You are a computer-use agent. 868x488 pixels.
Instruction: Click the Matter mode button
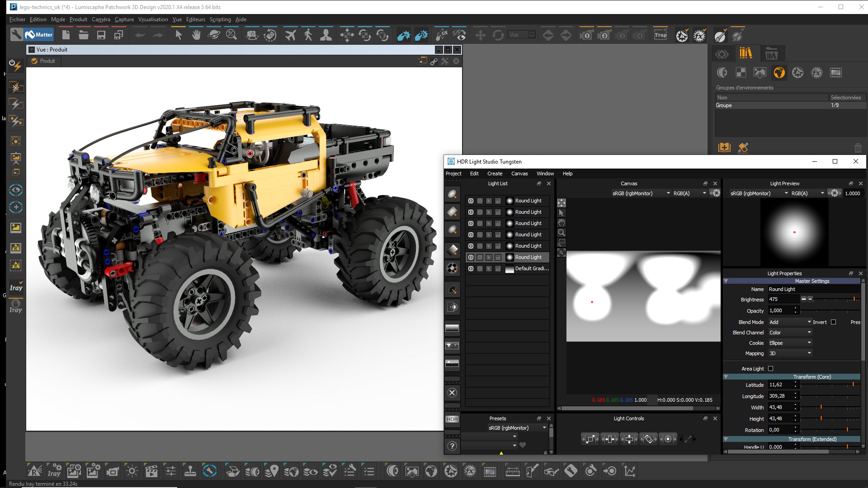pyautogui.click(x=39, y=35)
